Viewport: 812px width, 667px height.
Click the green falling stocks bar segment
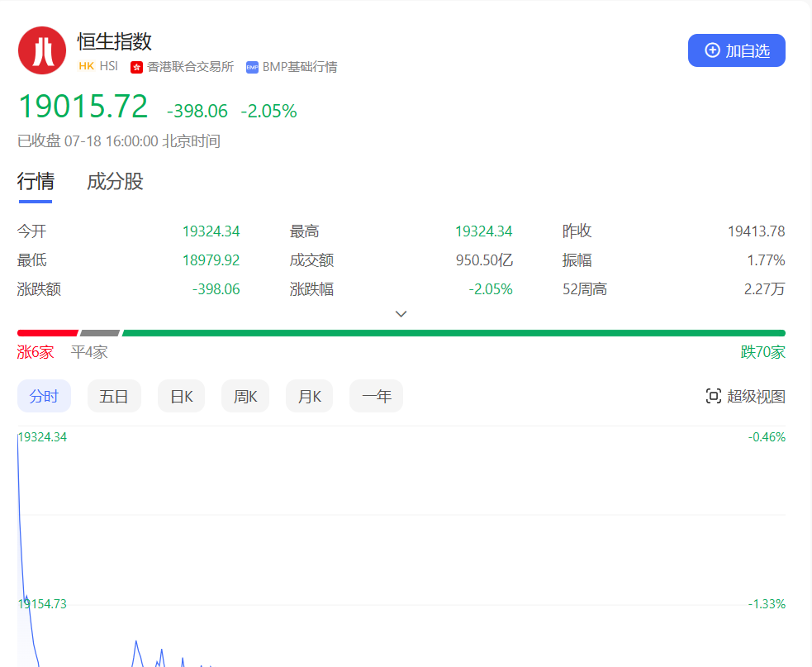tap(453, 333)
